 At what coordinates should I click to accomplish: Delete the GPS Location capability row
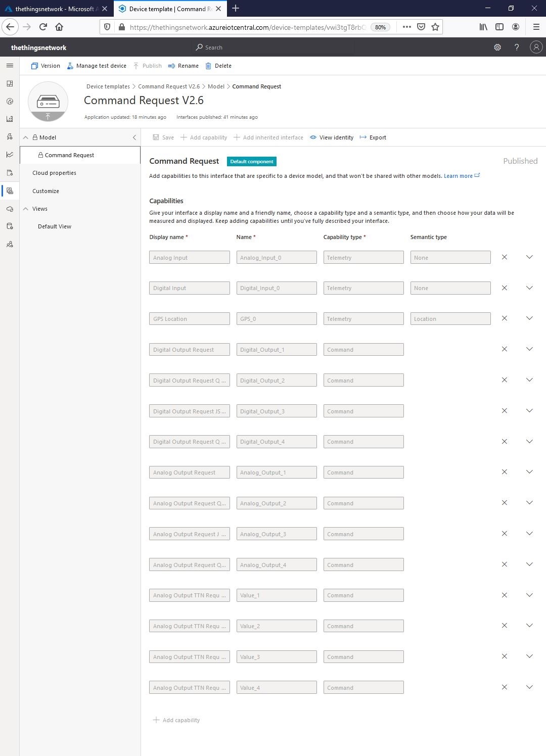pos(504,318)
